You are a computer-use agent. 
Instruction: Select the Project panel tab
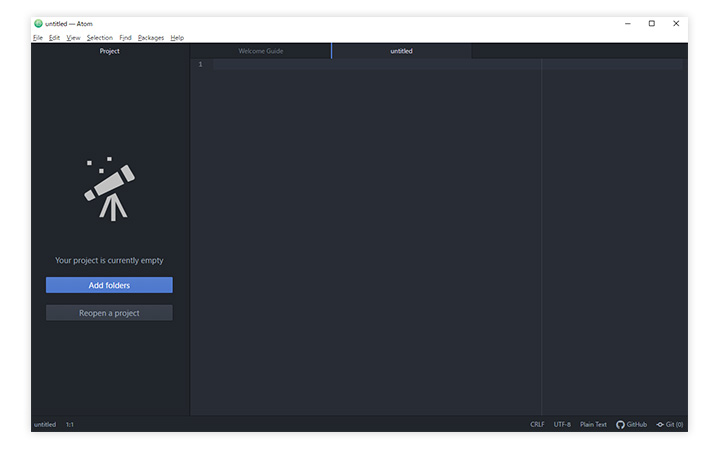109,51
